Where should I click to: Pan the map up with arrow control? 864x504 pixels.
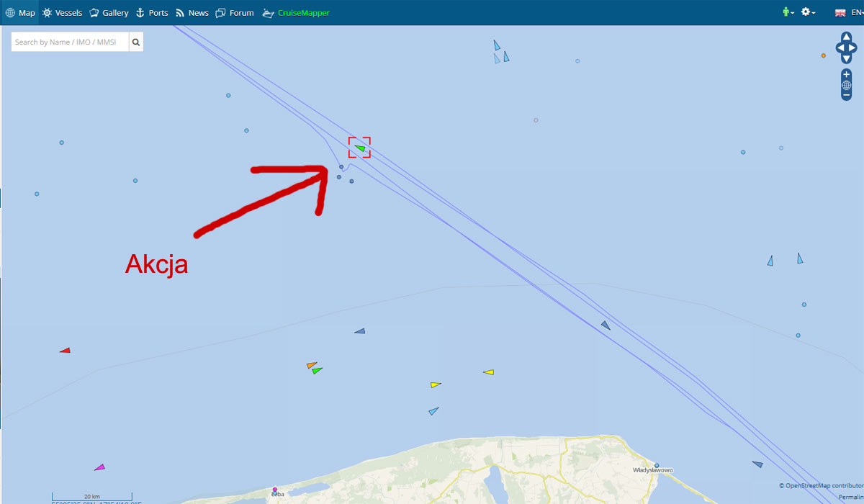(846, 37)
